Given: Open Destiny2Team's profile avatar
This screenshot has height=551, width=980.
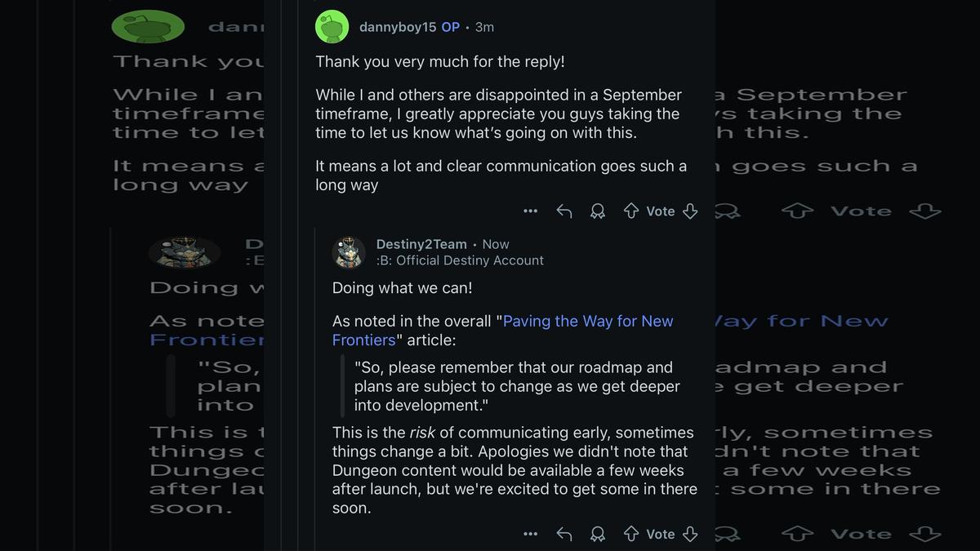Looking at the screenshot, I should 349,251.
